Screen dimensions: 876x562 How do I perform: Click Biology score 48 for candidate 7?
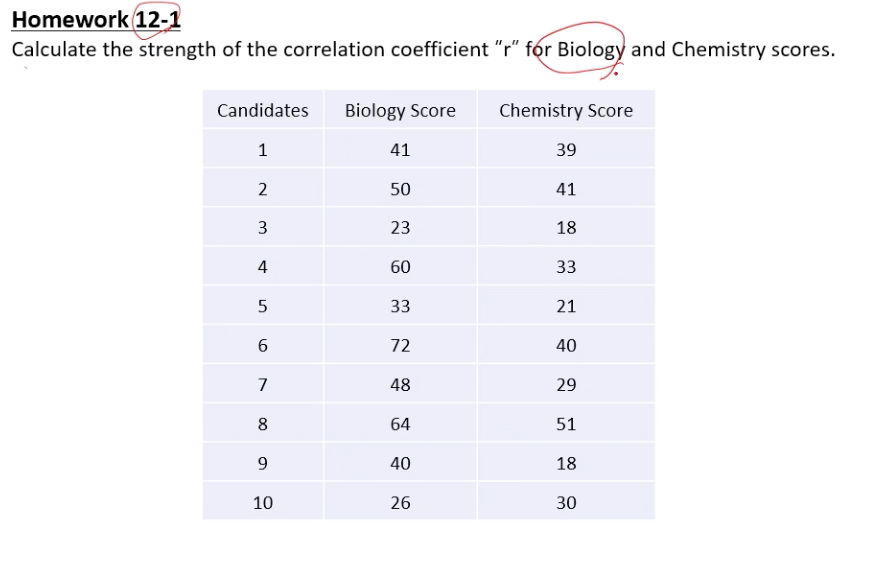click(x=400, y=384)
